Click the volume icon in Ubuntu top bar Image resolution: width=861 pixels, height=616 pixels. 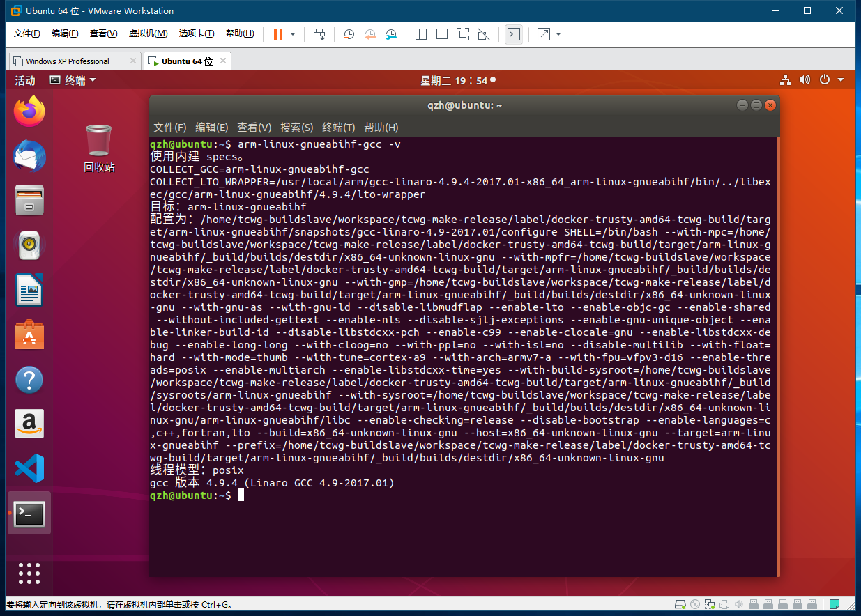[x=805, y=80]
